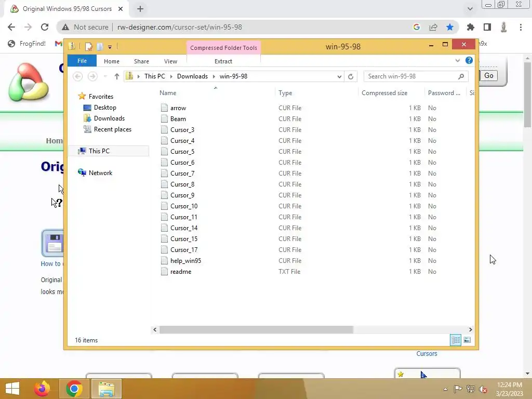Select the Extract tab
This screenshot has width=532, height=399.
tap(223, 61)
